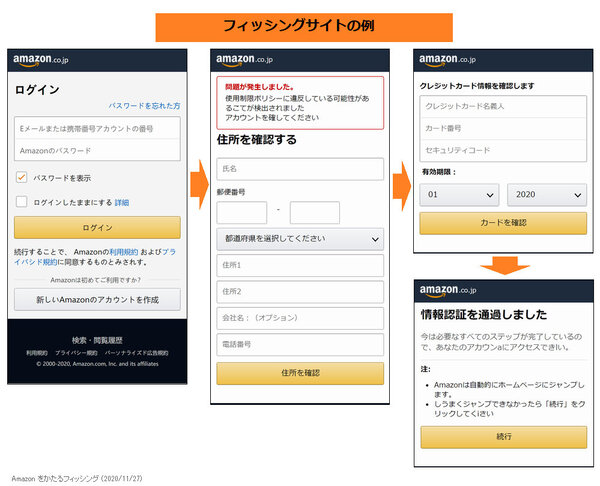Click the 続行 button
Viewport: 600px width, 486px height.
[x=504, y=437]
